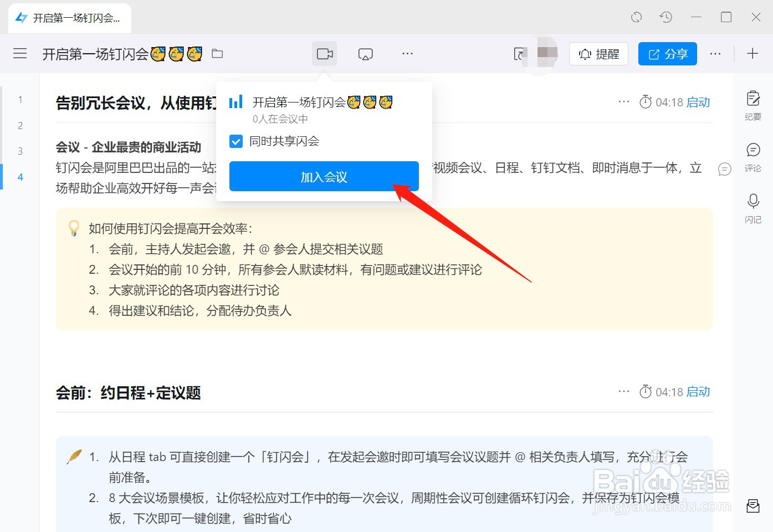Jump to outline section 4

point(21,177)
